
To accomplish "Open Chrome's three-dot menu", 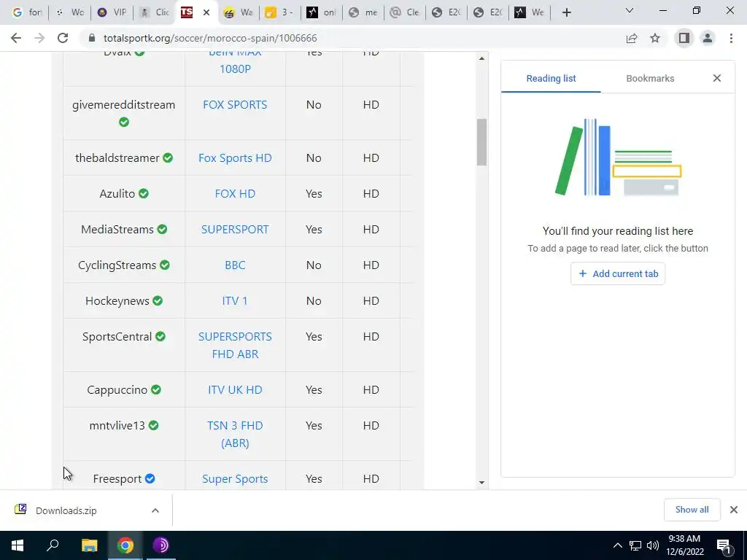I will click(x=731, y=38).
